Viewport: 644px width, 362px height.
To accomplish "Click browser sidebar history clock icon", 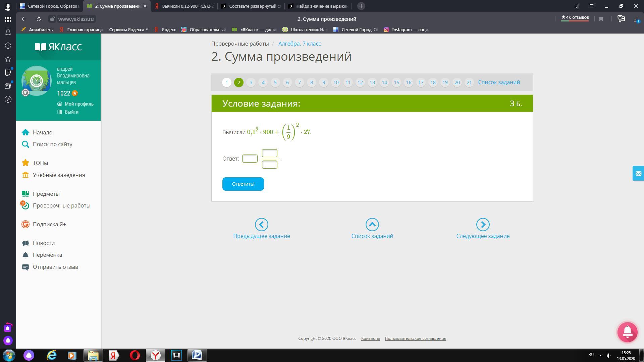I will [8, 46].
